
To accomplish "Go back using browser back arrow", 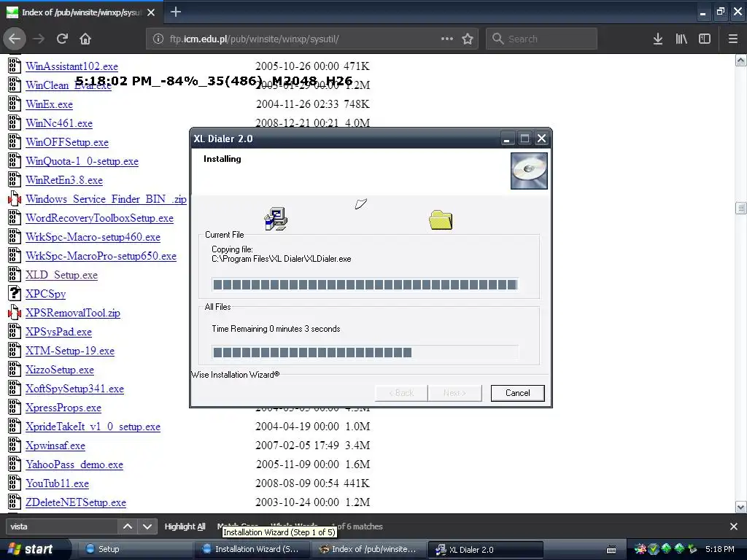I will 15,39.
